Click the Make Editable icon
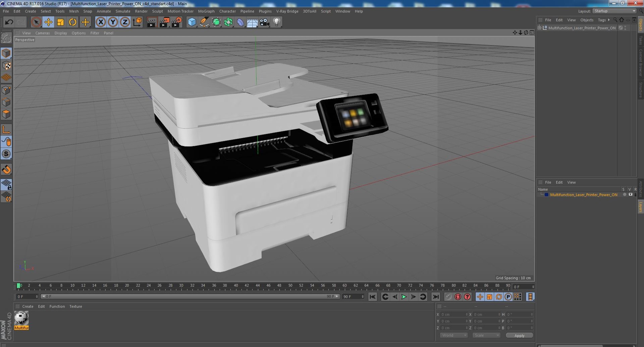The image size is (644, 347). point(6,38)
